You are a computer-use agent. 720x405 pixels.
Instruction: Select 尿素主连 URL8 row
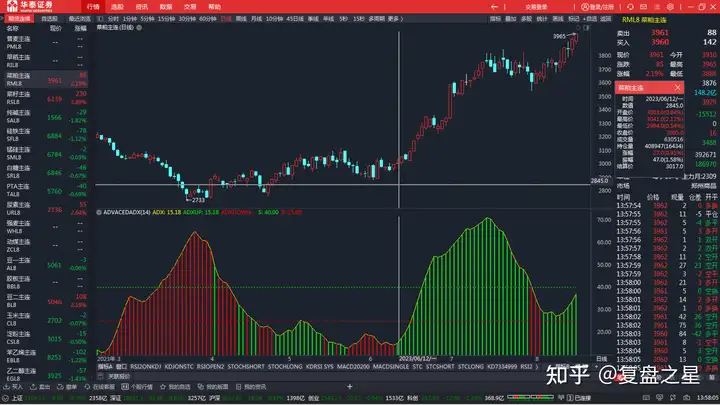pos(46,208)
